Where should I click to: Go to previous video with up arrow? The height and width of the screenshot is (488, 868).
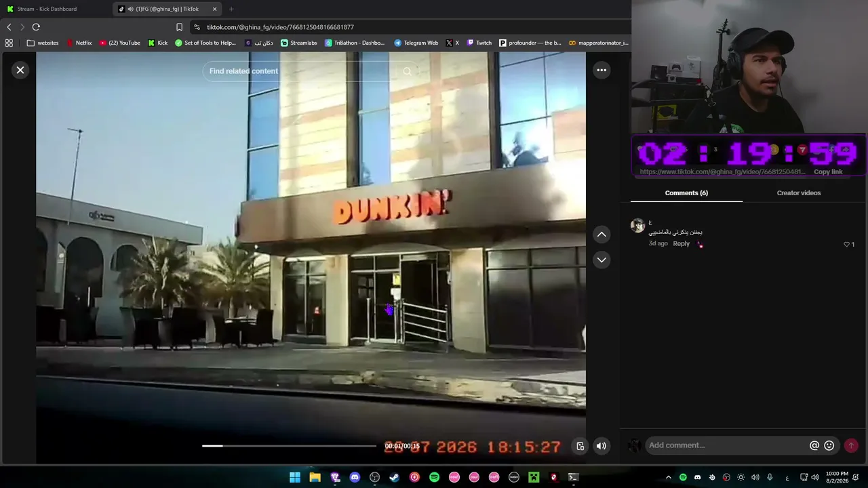(x=601, y=235)
